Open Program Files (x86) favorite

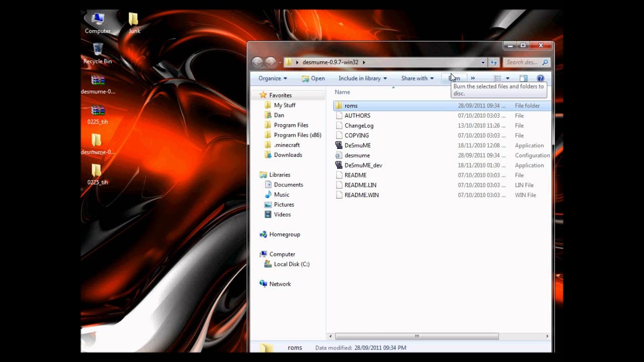pyautogui.click(x=297, y=135)
